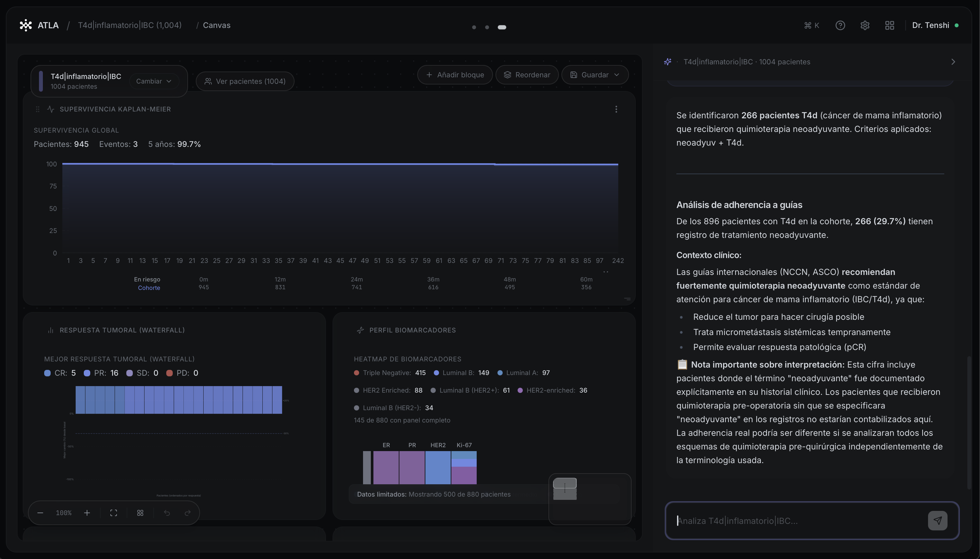Click the Eventos: 3 statistic

(x=119, y=144)
